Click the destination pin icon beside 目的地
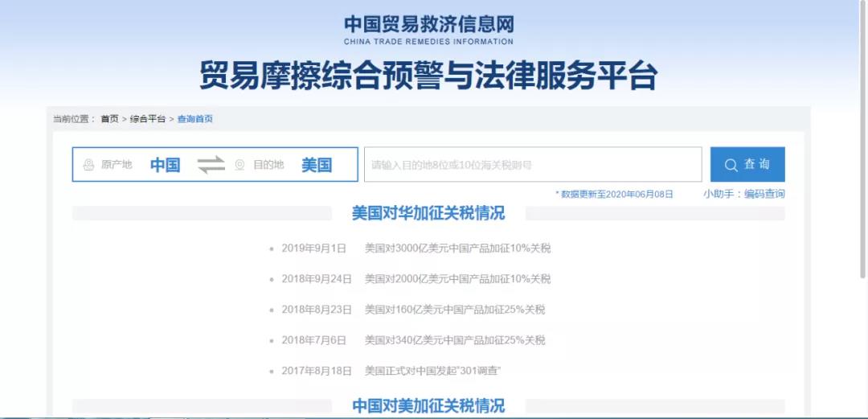 (x=240, y=165)
